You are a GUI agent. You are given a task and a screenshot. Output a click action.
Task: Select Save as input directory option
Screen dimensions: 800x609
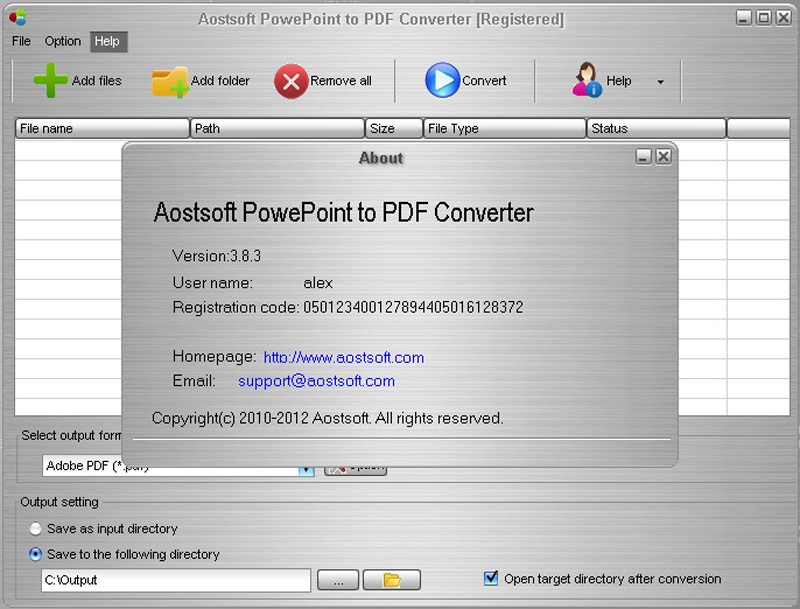pos(37,529)
